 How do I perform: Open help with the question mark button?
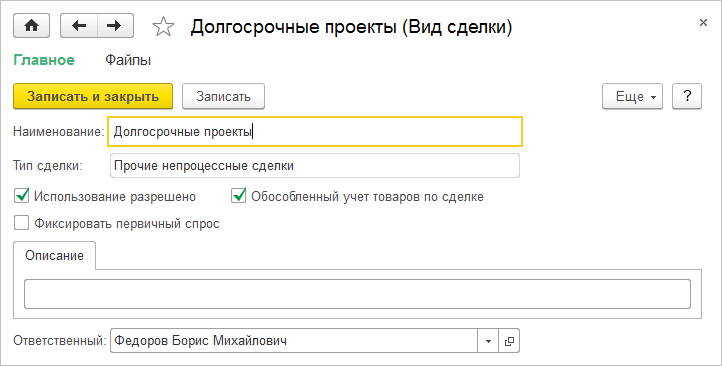click(x=687, y=96)
